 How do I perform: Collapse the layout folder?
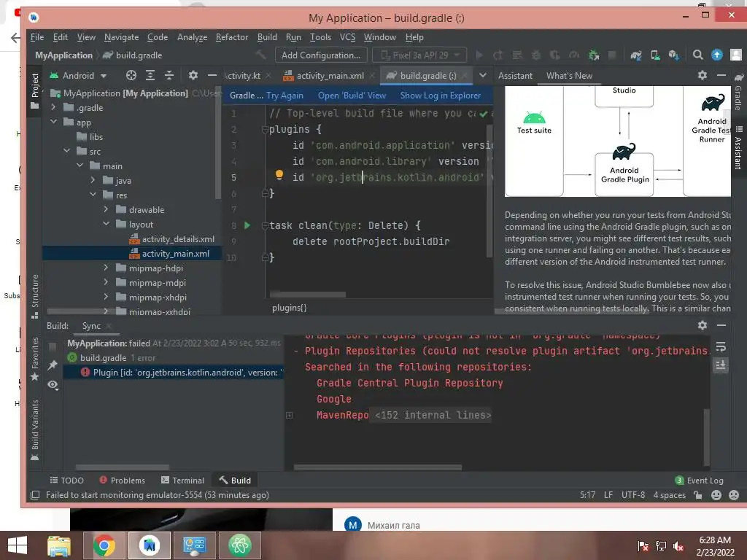click(x=106, y=224)
